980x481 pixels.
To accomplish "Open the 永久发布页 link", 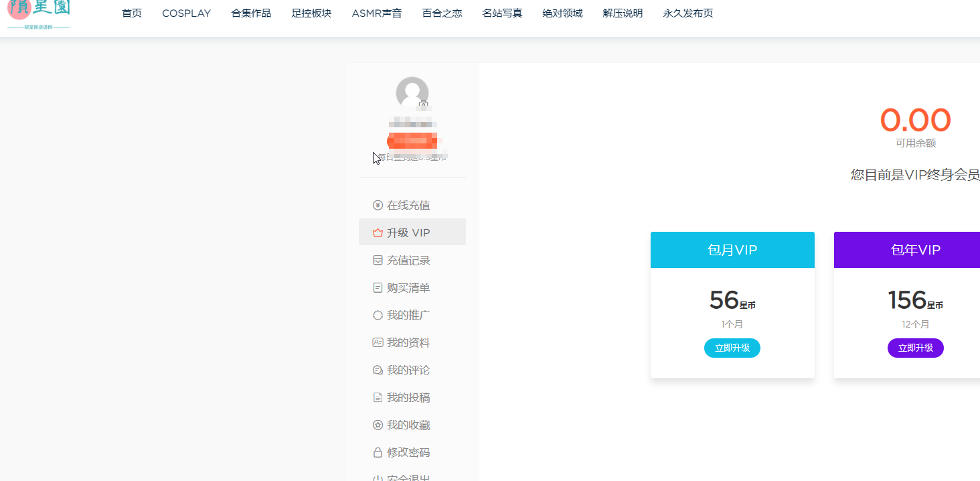I will [688, 13].
